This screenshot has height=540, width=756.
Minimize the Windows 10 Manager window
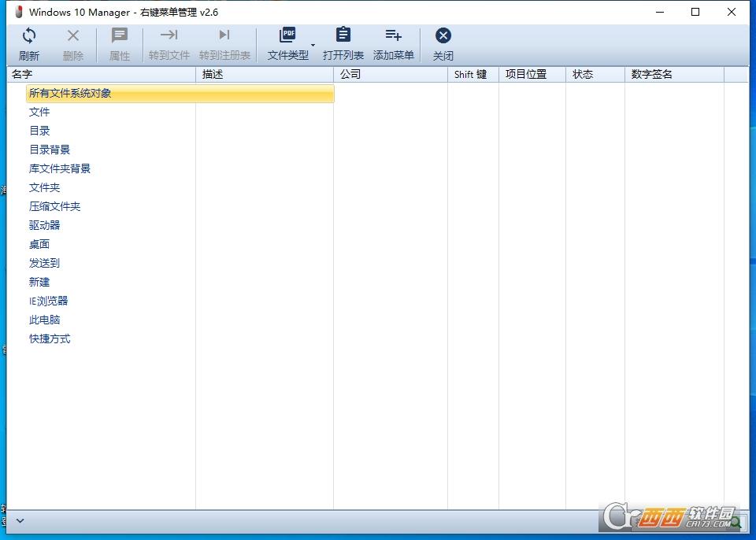coord(660,12)
